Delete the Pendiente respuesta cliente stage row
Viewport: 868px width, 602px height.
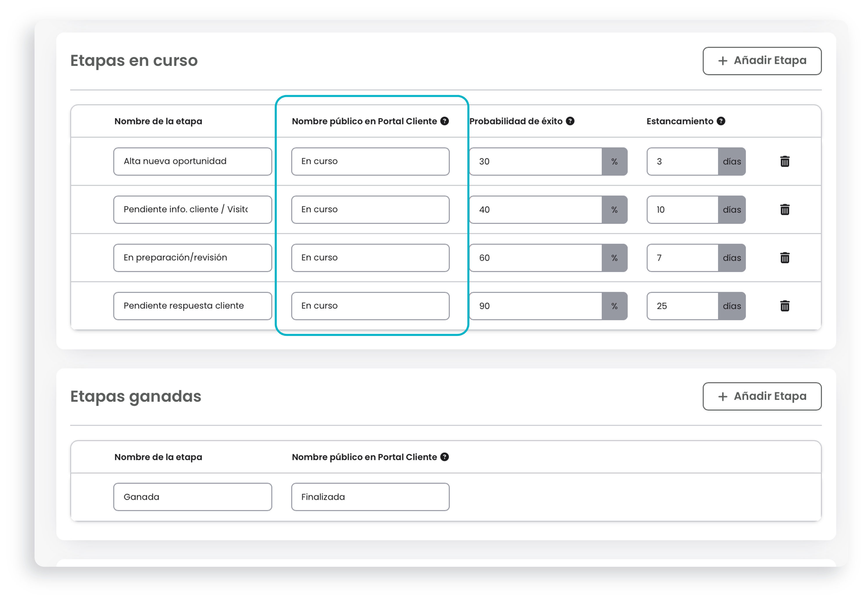tap(785, 306)
